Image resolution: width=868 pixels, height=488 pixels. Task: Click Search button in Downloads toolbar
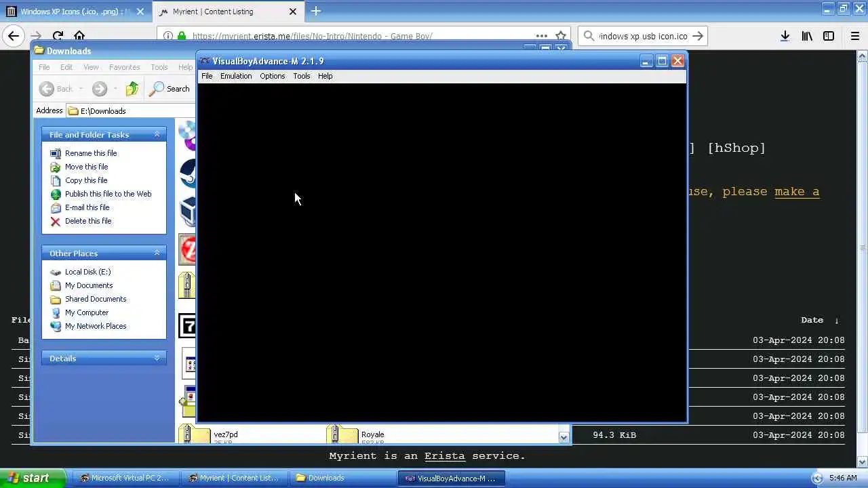pyautogui.click(x=170, y=89)
